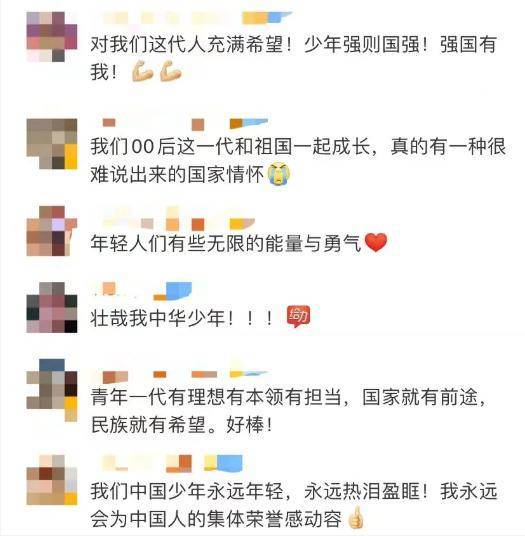Image resolution: width=525 pixels, height=536 pixels.
Task: Select the comment text 民族就有希望。好棒！
Action: click(x=181, y=425)
